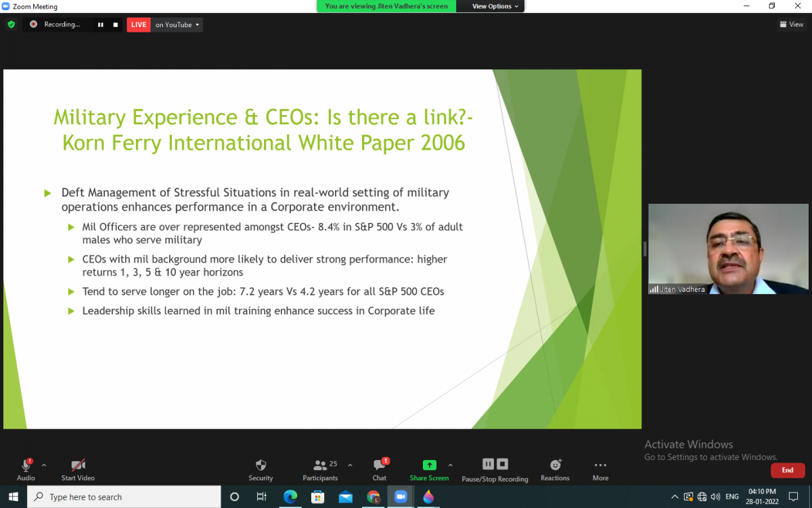
Task: Click the red End meeting button
Action: click(788, 470)
